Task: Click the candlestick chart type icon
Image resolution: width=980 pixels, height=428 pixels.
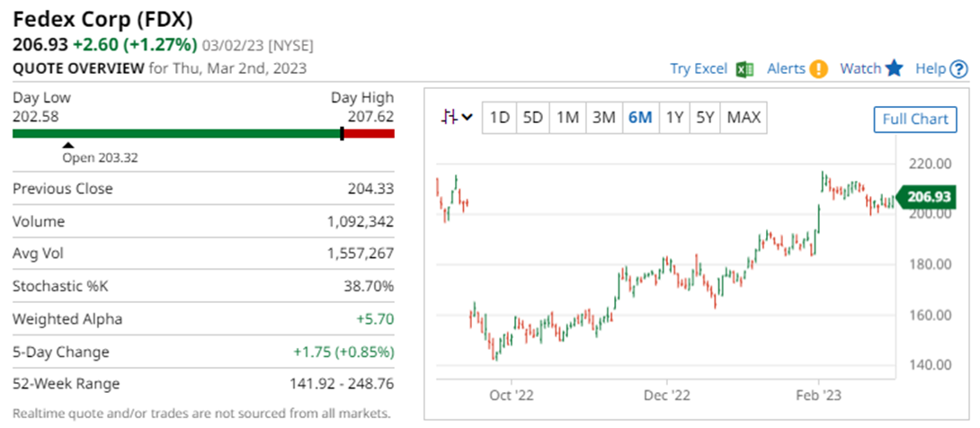Action: (450, 117)
